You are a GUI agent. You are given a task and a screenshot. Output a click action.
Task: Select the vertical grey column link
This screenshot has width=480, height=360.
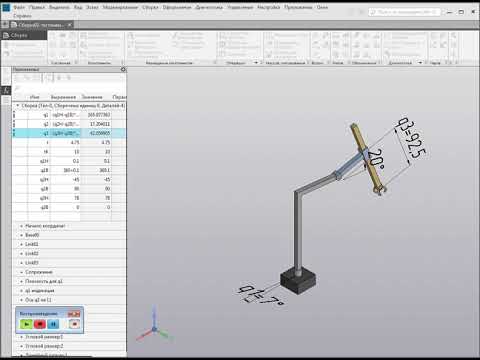click(298, 233)
